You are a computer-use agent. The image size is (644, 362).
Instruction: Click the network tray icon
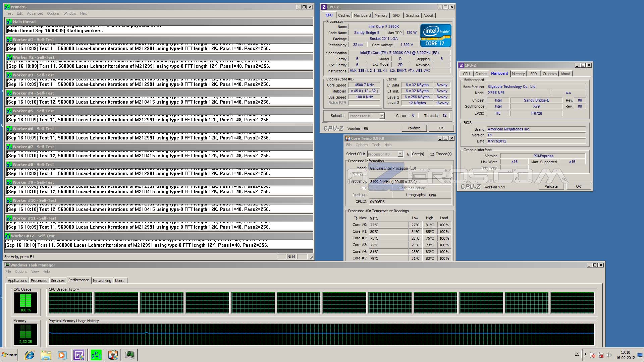pos(601,355)
